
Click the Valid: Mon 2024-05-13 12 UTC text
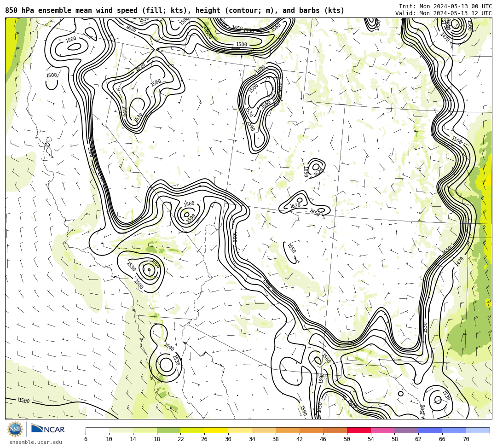444,13
